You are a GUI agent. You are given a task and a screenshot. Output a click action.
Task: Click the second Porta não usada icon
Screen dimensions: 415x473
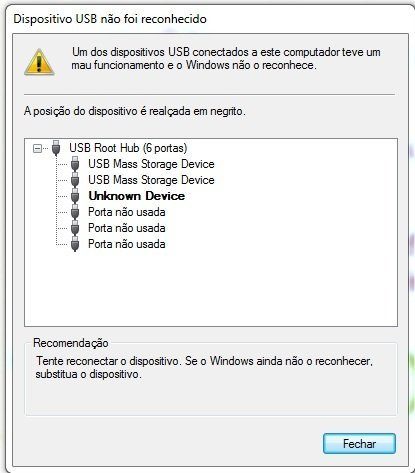pyautogui.click(x=75, y=228)
